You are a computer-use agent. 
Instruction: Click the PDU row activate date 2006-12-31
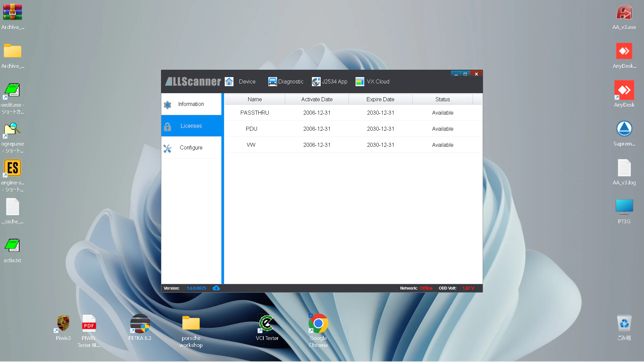click(317, 129)
